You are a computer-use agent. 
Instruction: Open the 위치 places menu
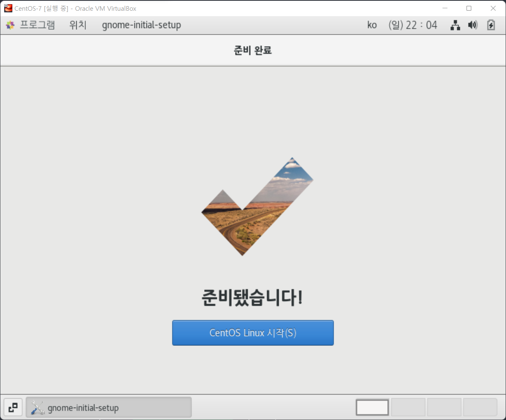point(78,25)
